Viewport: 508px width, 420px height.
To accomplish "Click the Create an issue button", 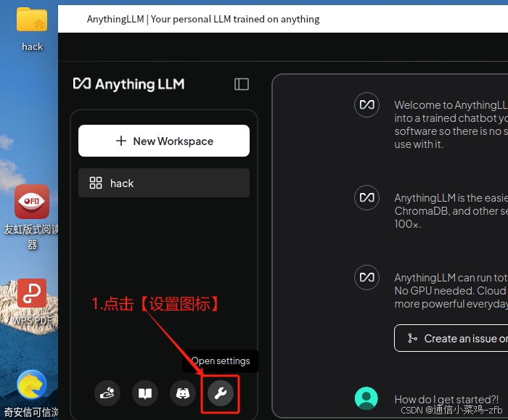I will pyautogui.click(x=451, y=339).
